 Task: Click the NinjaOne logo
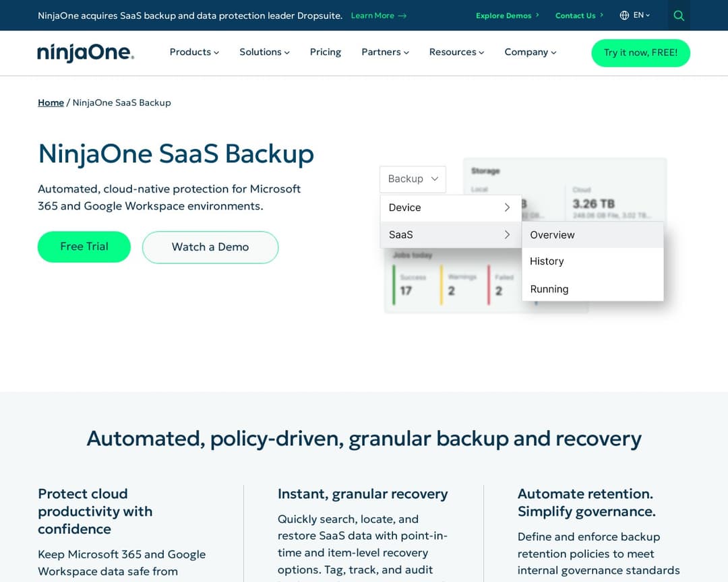[x=86, y=53]
